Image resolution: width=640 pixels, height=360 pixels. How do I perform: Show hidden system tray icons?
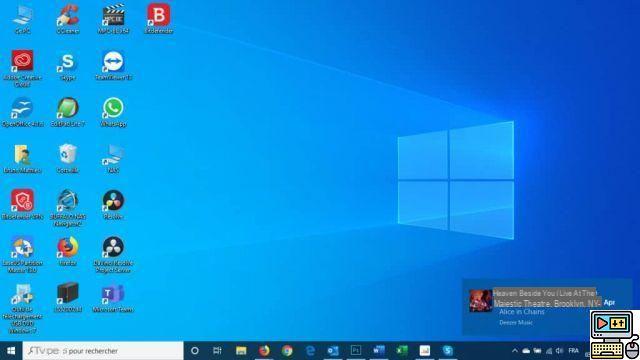[515, 351]
